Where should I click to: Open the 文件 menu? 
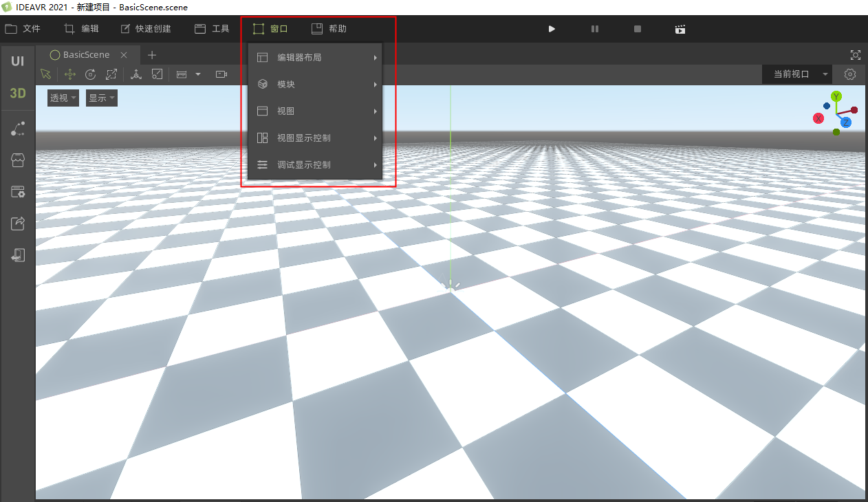click(x=23, y=29)
